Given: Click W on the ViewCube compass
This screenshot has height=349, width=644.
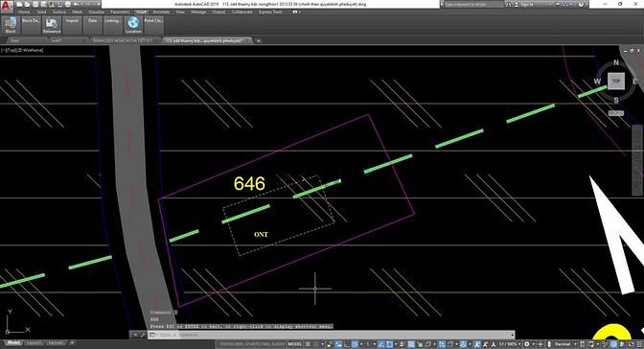Looking at the screenshot, I should (x=597, y=81).
